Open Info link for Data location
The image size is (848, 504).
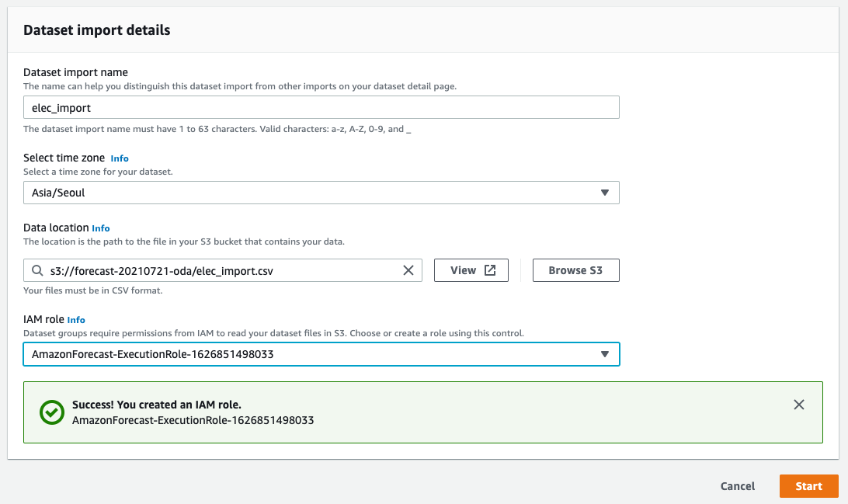tap(101, 228)
